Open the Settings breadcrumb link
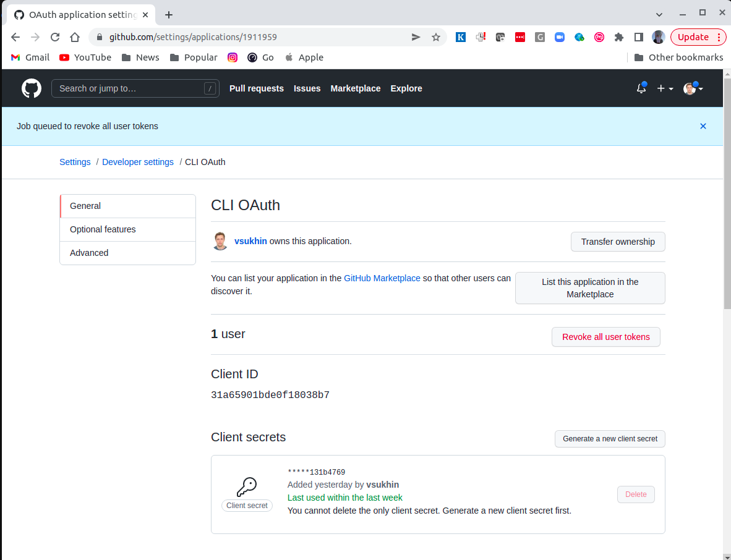This screenshot has height=560, width=731. click(75, 162)
